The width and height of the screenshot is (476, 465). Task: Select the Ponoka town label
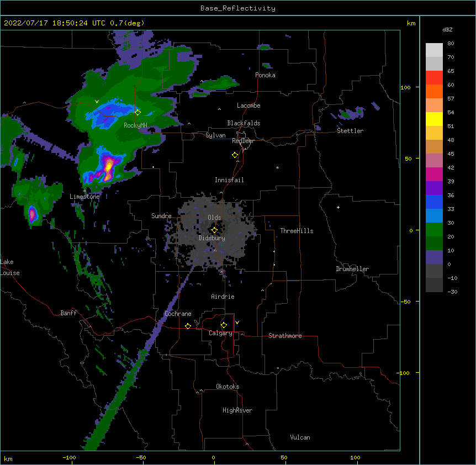coord(265,75)
